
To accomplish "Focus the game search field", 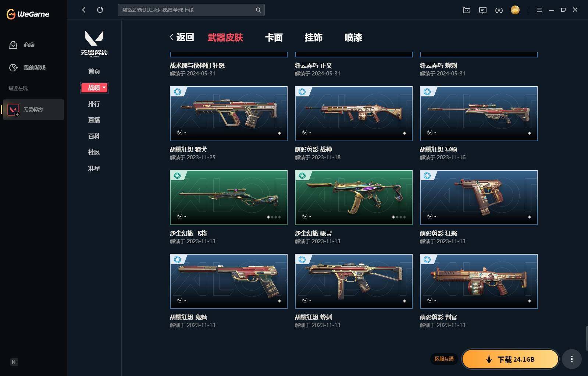I will 191,10.
